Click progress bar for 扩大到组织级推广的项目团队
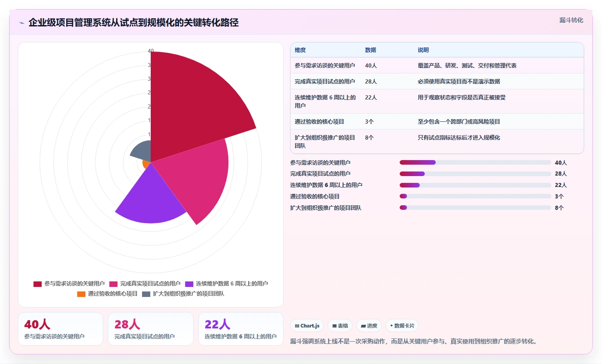The image size is (602, 364). [475, 208]
